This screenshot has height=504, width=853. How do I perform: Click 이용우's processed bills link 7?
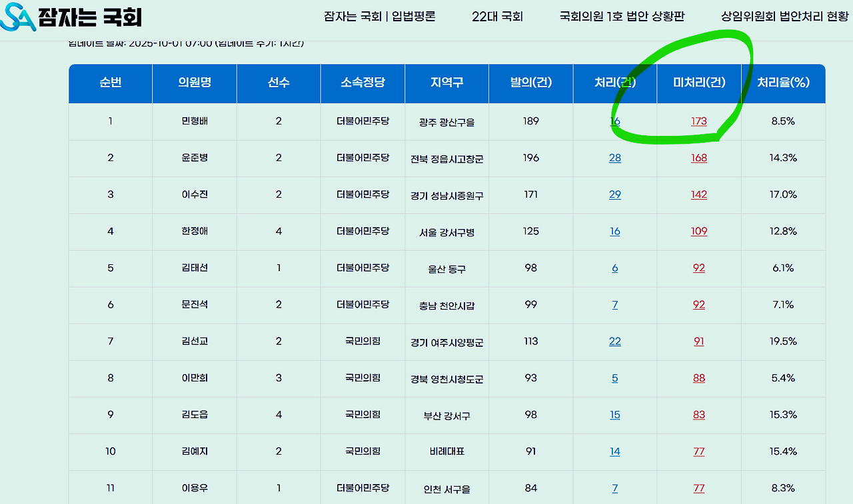[x=614, y=488]
